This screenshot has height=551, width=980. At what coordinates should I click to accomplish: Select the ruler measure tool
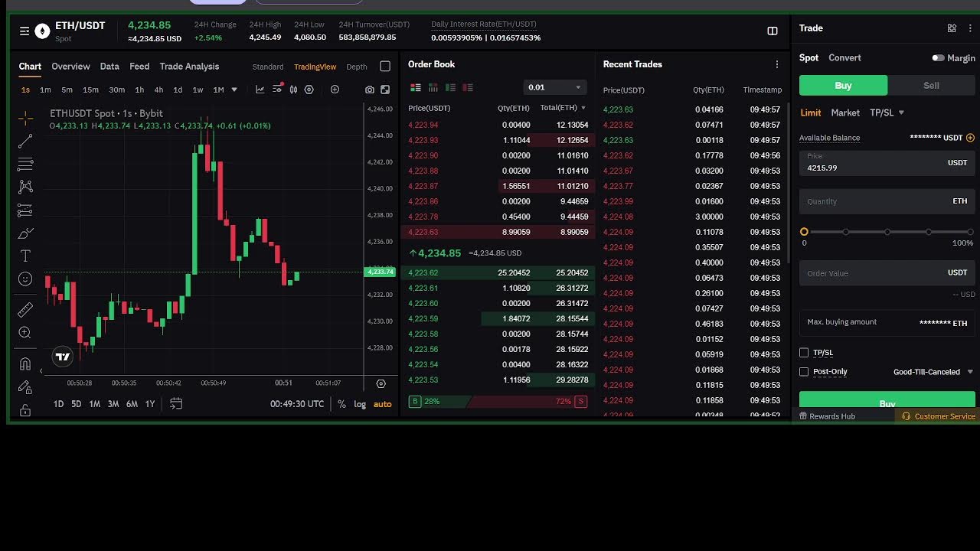[25, 310]
